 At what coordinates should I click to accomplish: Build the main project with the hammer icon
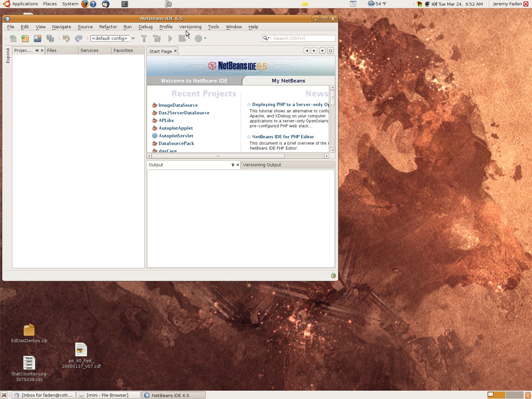tap(144, 38)
